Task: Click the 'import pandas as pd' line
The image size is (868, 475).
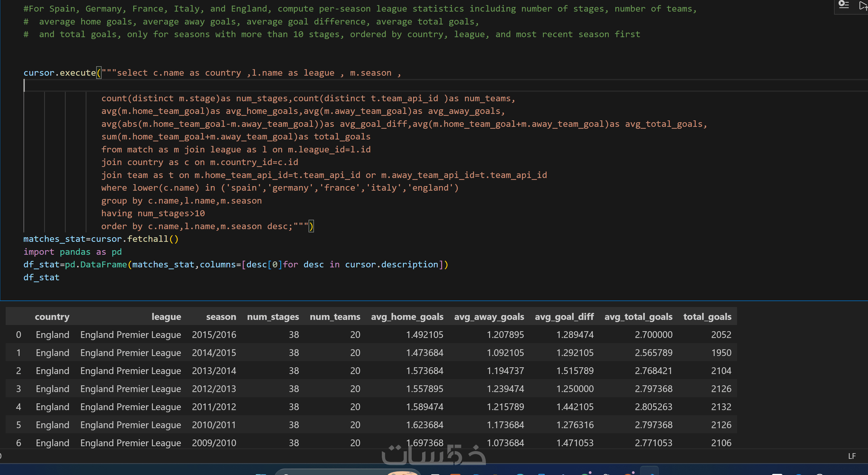Action: point(72,252)
